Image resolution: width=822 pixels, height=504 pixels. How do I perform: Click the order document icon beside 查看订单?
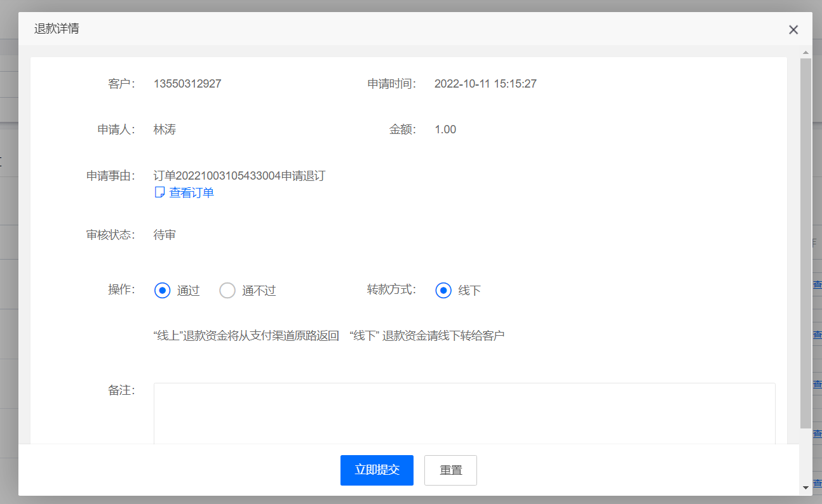pyautogui.click(x=160, y=192)
